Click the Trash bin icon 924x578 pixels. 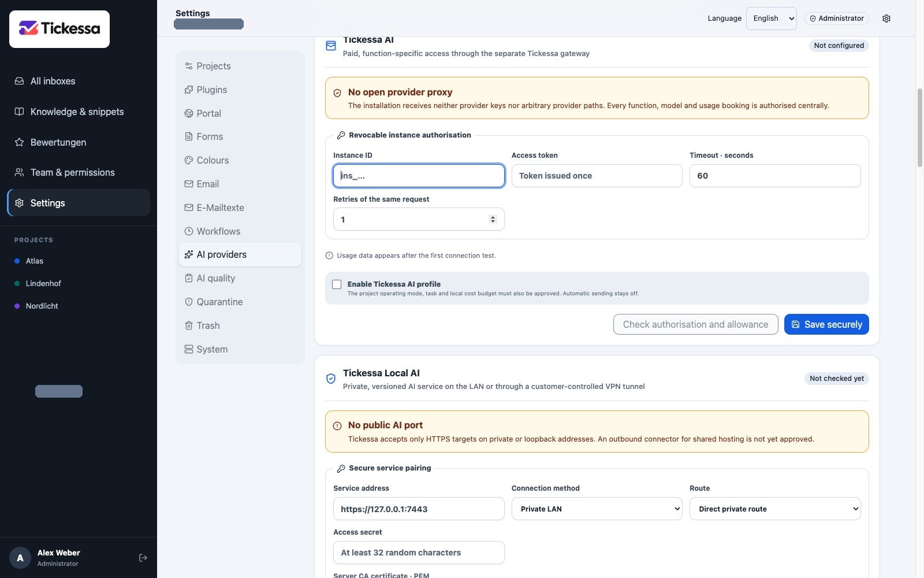[188, 325]
